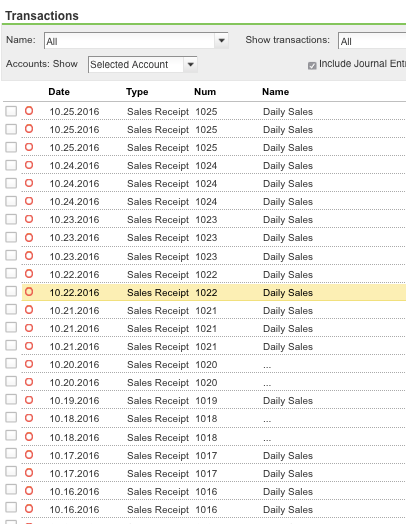Click the red status circle on highlighted 10.22.2016 row

click(x=29, y=291)
